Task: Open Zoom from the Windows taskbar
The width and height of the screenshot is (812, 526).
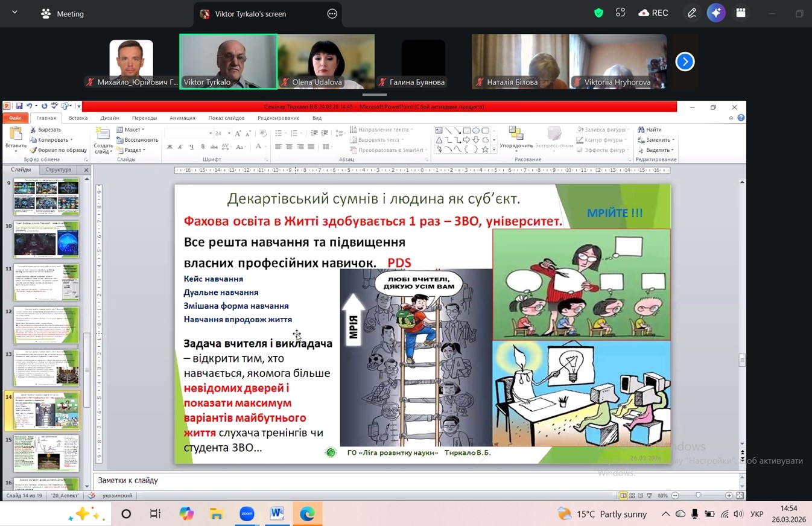Action: click(x=246, y=514)
